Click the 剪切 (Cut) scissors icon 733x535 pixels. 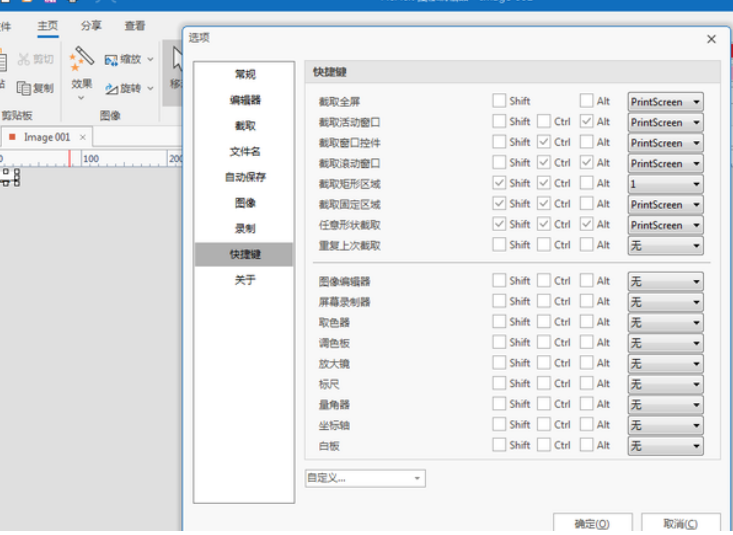[23, 60]
